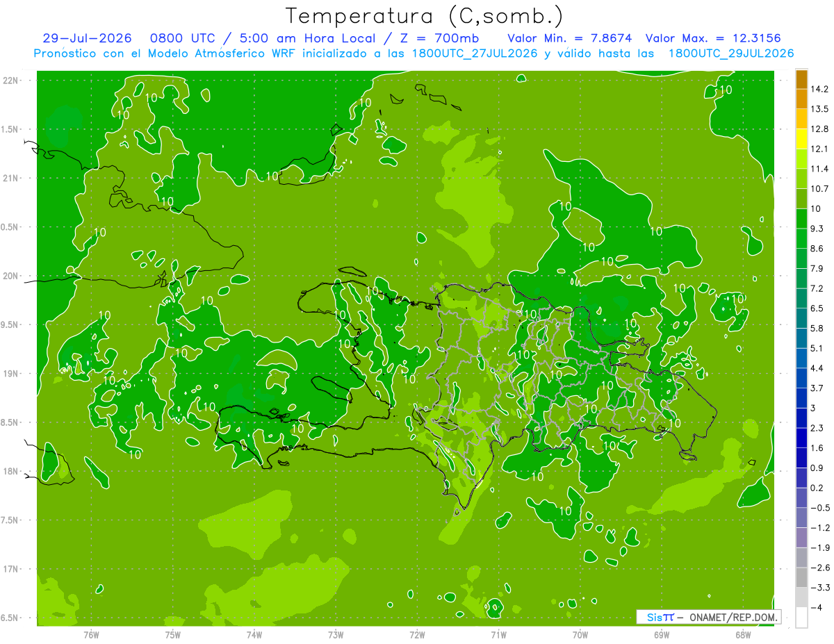Click the -0.5 value on color legend
The width and height of the screenshot is (834, 644).
click(820, 508)
